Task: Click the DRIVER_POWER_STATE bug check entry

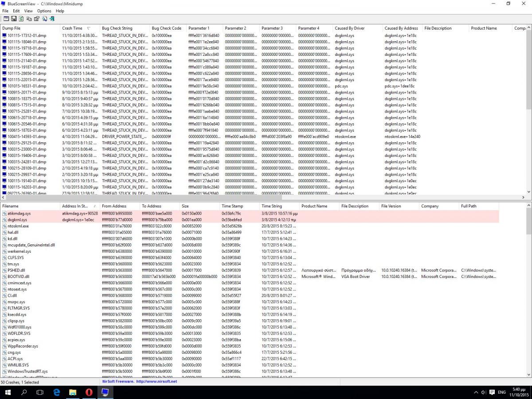Action: (x=124, y=137)
